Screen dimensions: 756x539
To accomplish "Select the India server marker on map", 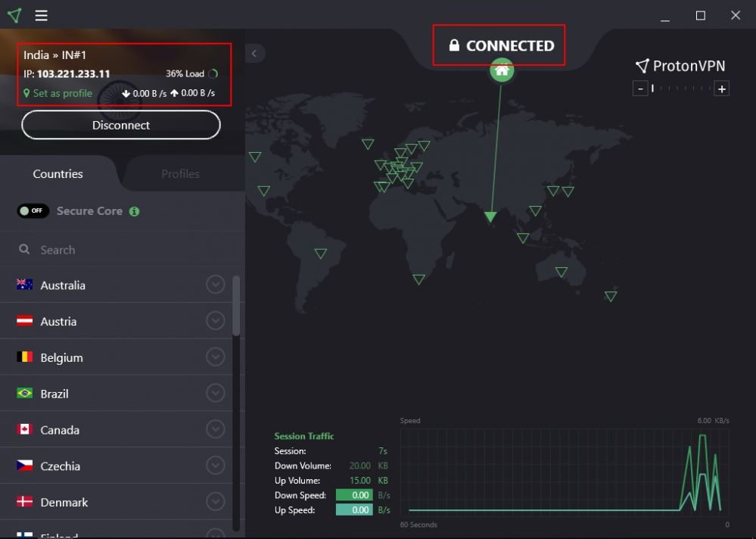I will 490,217.
